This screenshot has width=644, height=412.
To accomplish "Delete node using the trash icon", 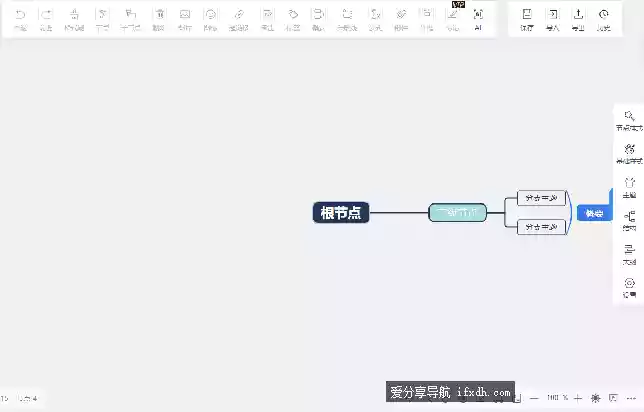I will coord(159,19).
